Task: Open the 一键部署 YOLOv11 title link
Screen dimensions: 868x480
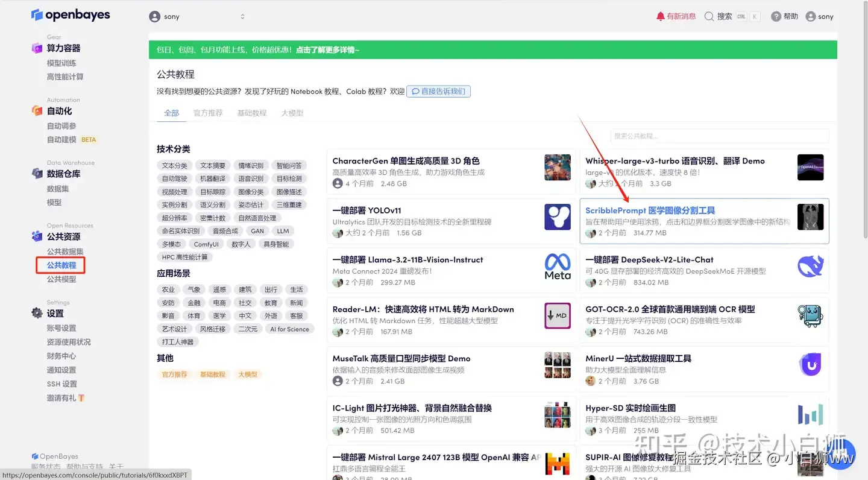Action: (366, 210)
